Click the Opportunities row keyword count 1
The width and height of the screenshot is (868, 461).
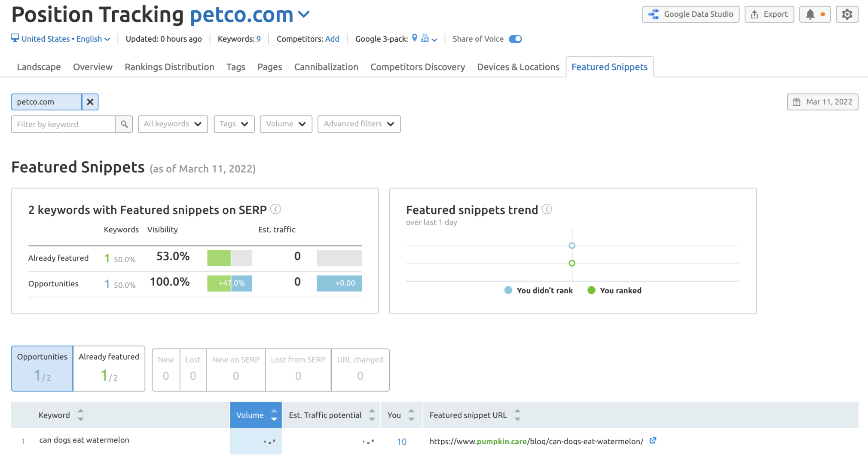pyautogui.click(x=107, y=283)
